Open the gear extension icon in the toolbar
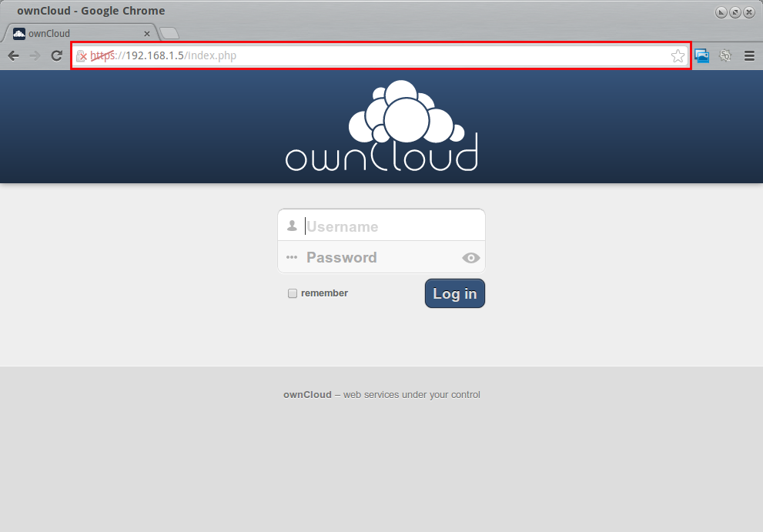The image size is (763, 532). tap(725, 55)
